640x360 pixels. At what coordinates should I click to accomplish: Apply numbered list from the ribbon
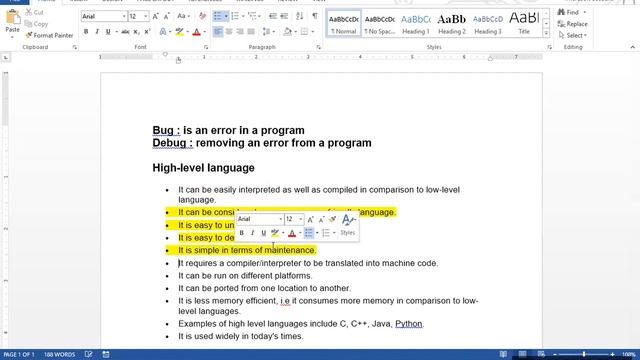click(x=235, y=16)
